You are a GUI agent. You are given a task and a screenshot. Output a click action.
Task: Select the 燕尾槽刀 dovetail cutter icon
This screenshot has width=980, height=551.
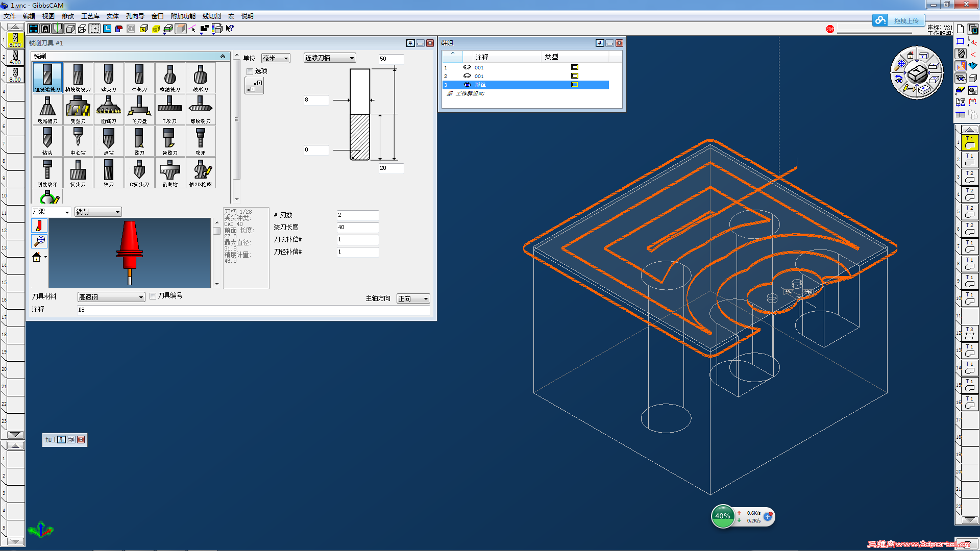pyautogui.click(x=47, y=109)
